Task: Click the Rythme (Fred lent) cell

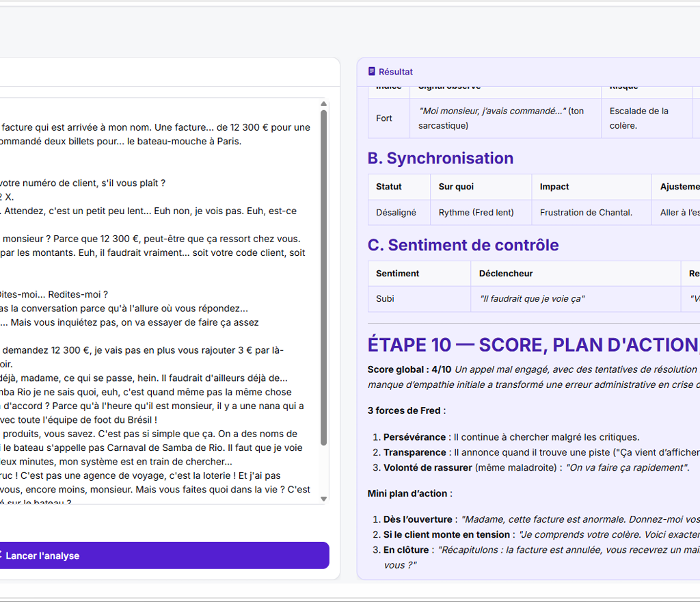Action: 481,213
